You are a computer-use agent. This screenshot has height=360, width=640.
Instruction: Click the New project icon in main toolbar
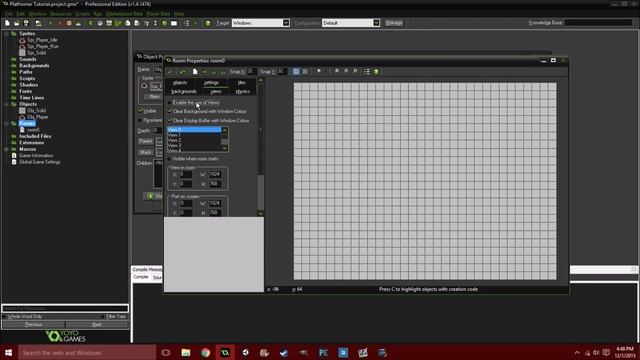(7, 23)
